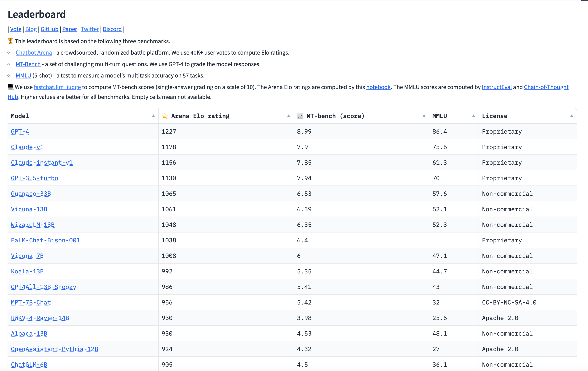Select Elo rating cell 1008

[226, 256]
